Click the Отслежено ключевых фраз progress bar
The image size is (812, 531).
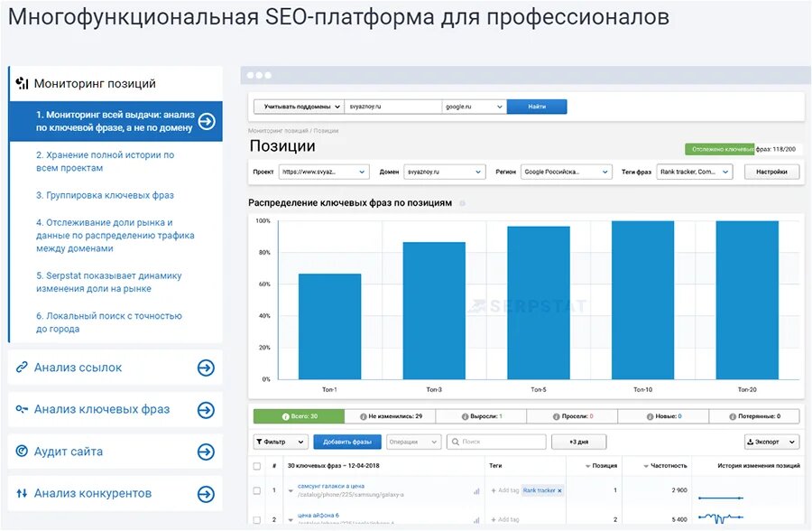745,149
